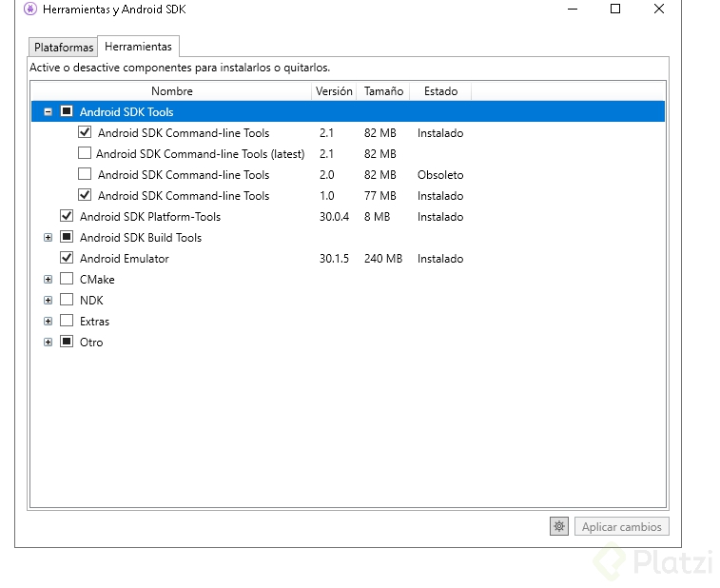Select the Otro row label

[x=91, y=343]
